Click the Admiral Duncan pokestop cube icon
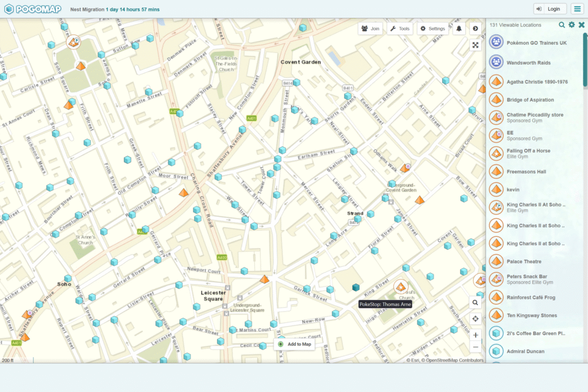This screenshot has height=392, width=588. tap(496, 351)
